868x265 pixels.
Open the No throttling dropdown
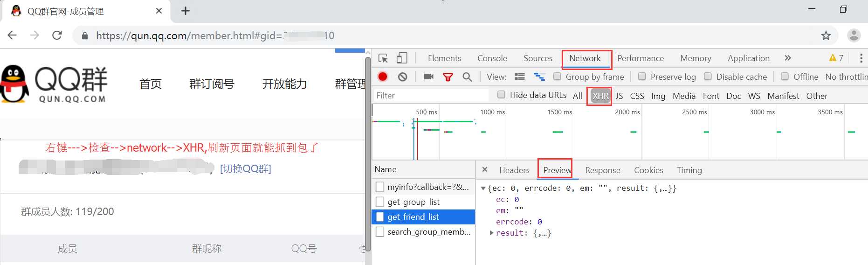[846, 77]
